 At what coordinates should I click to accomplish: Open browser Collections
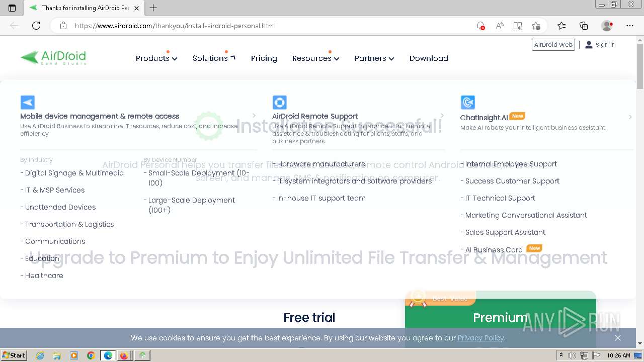tap(584, 26)
